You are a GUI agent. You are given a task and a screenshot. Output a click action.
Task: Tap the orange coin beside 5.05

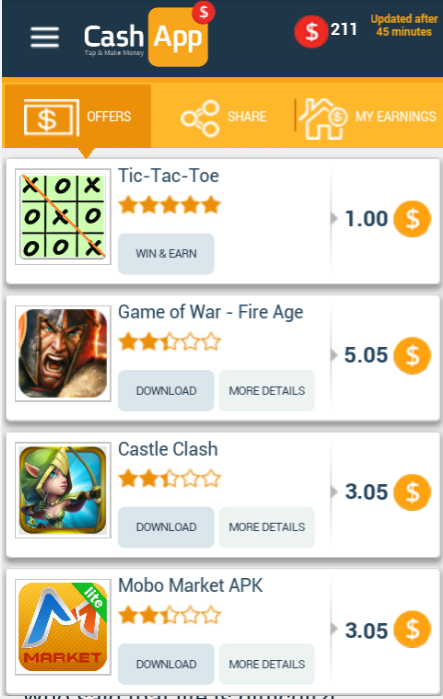tap(412, 355)
